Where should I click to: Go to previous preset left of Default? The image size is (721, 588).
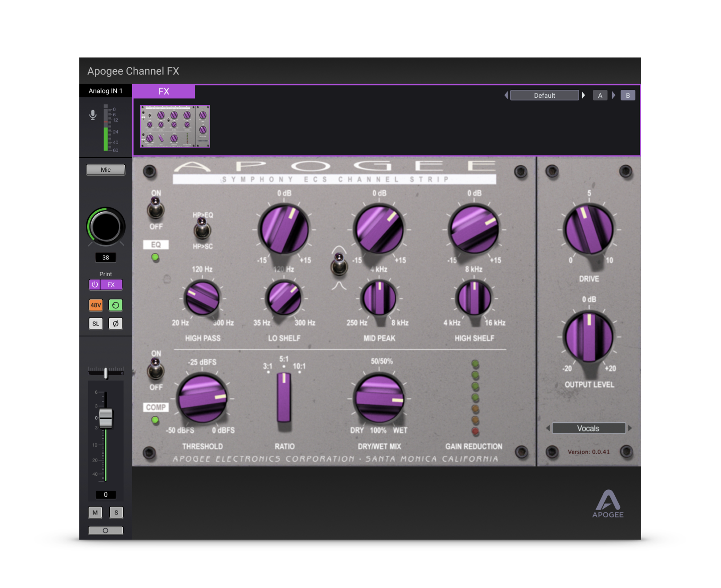[506, 95]
